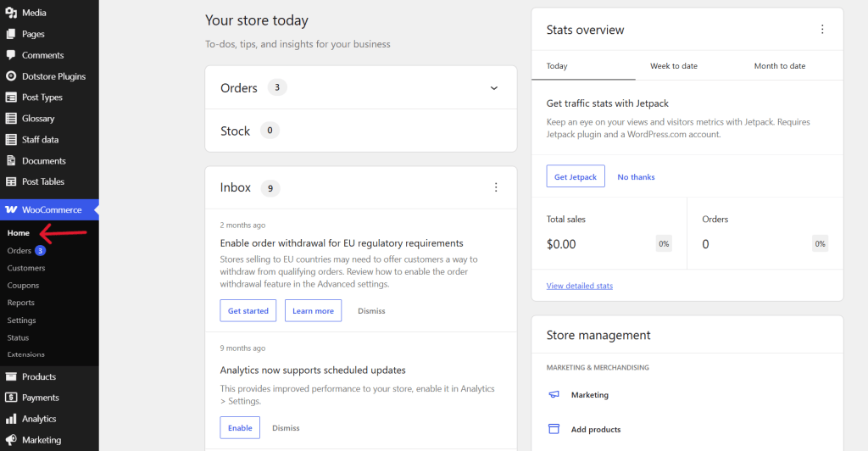Open the Stock section
Screen dimensions: 868x451
[x=361, y=131]
